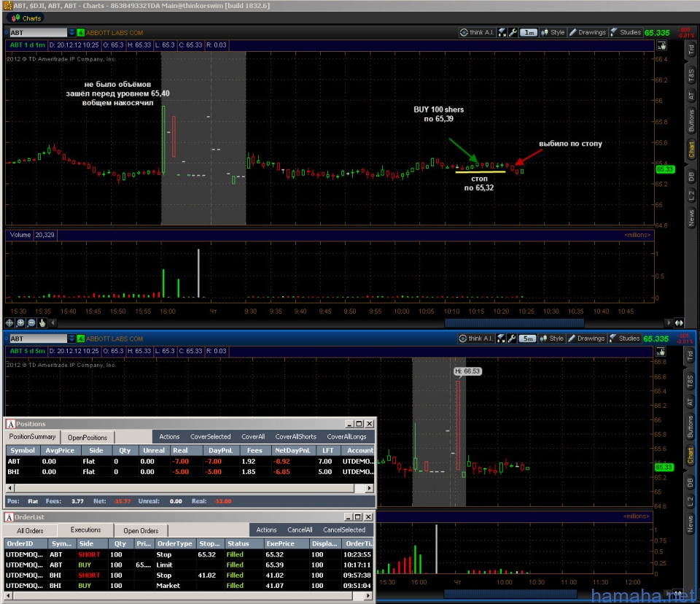Click CancelSelected button
700x604 pixels.
343,530
